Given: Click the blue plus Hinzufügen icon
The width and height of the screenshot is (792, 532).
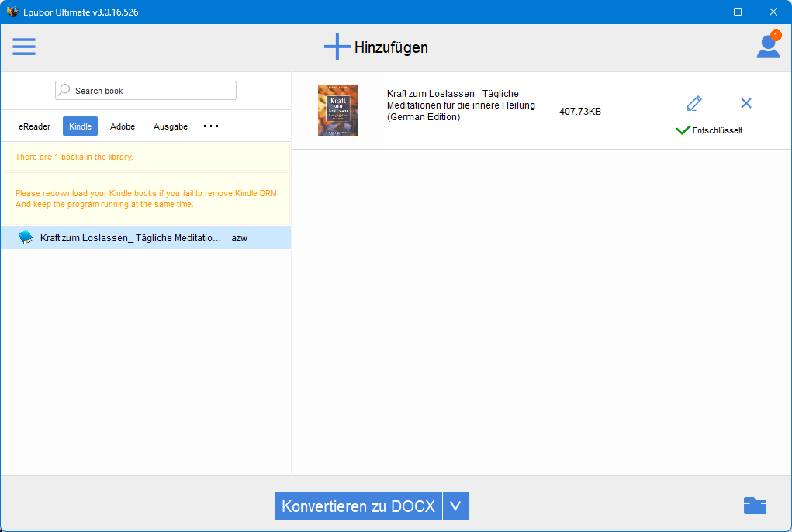Looking at the screenshot, I should (337, 47).
